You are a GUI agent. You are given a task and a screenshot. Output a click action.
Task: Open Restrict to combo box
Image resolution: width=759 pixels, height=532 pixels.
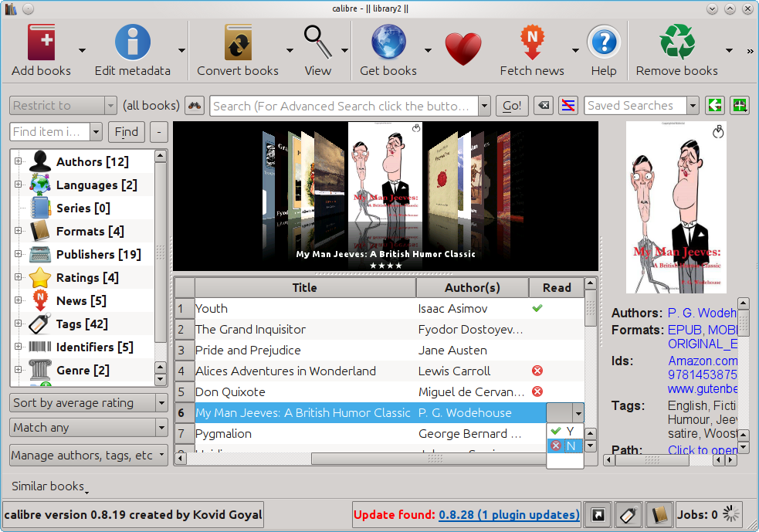click(63, 106)
